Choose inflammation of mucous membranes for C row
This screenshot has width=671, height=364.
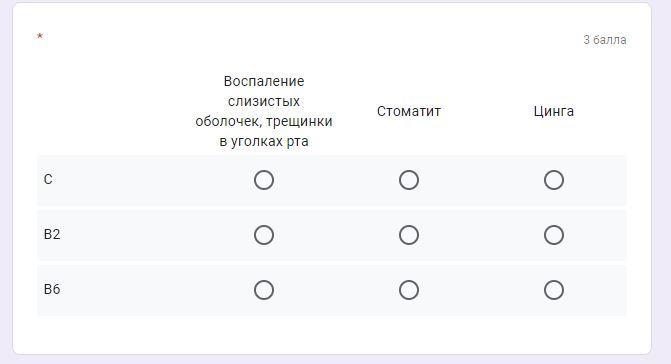pos(264,180)
